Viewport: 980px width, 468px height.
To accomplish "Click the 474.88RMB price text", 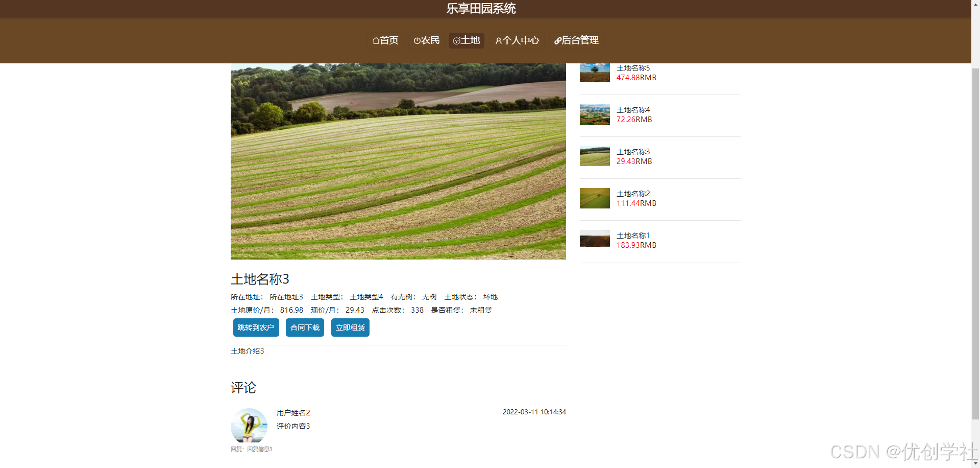I will click(636, 78).
